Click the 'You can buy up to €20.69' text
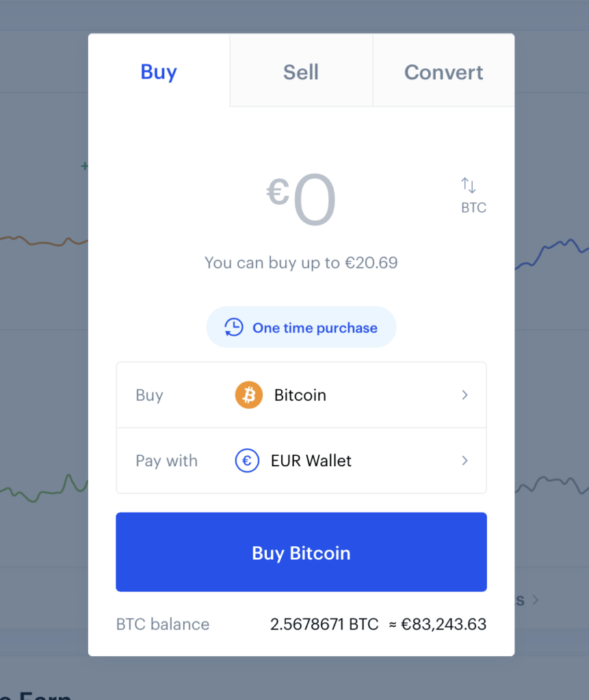Viewport: 589px width, 700px height. pyautogui.click(x=301, y=262)
